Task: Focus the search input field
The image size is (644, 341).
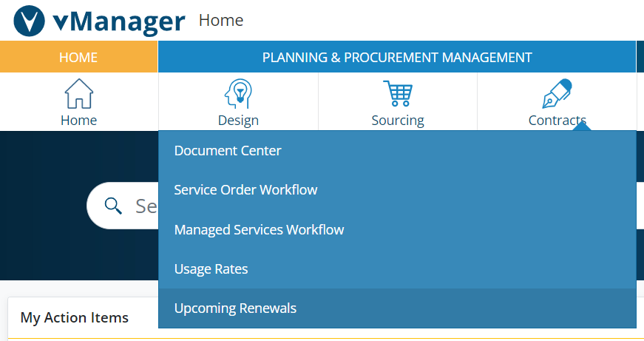Action: [144, 205]
